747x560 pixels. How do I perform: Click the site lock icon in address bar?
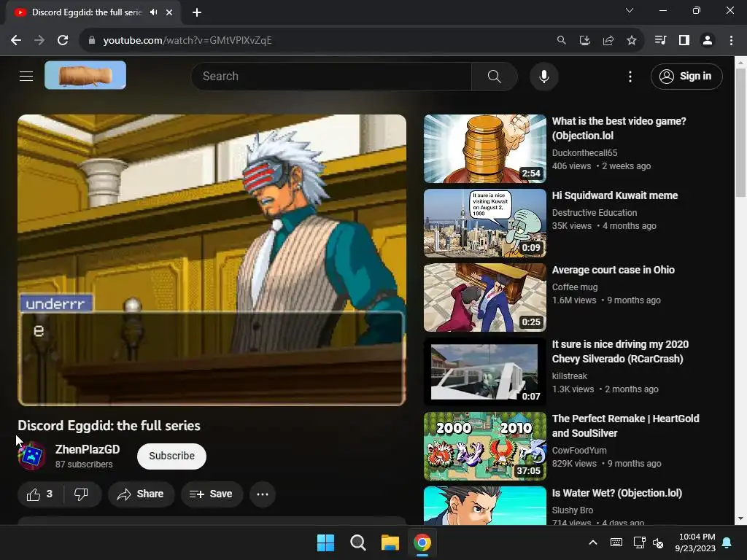click(92, 41)
